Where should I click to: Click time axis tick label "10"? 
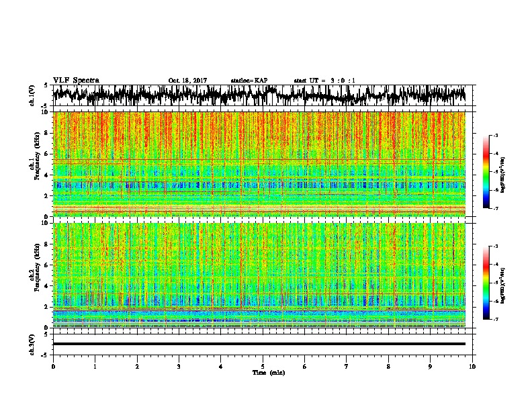(472, 367)
